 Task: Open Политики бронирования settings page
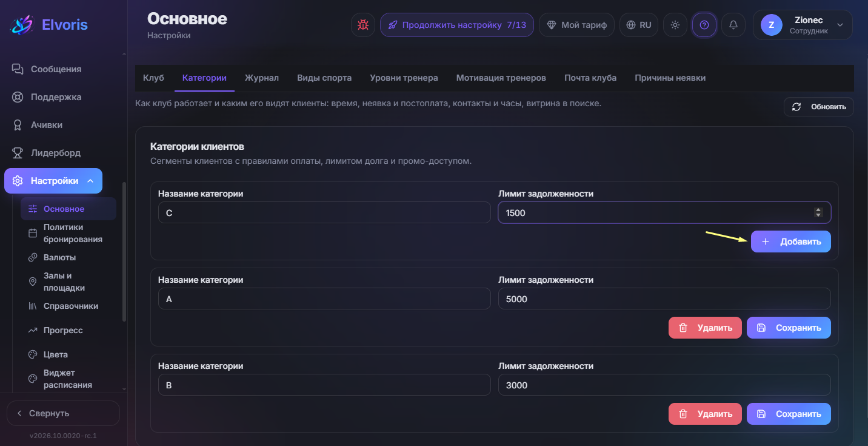[68, 233]
